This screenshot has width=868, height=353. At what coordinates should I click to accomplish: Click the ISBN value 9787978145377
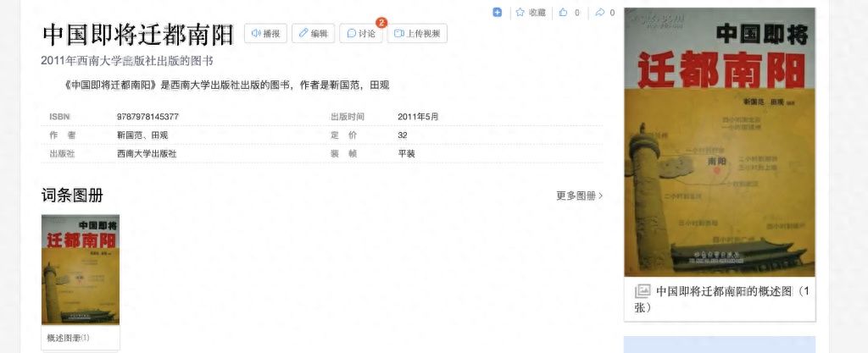tap(147, 117)
